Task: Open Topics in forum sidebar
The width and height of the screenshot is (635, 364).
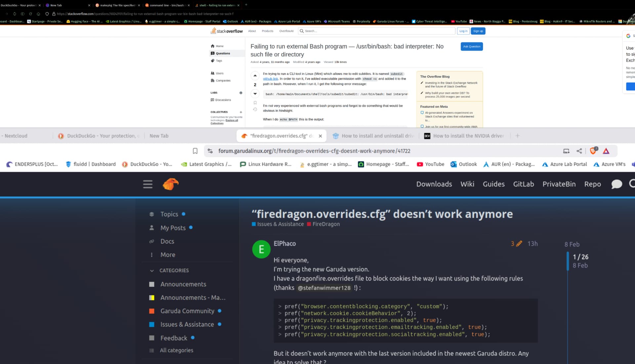Action: (169, 214)
